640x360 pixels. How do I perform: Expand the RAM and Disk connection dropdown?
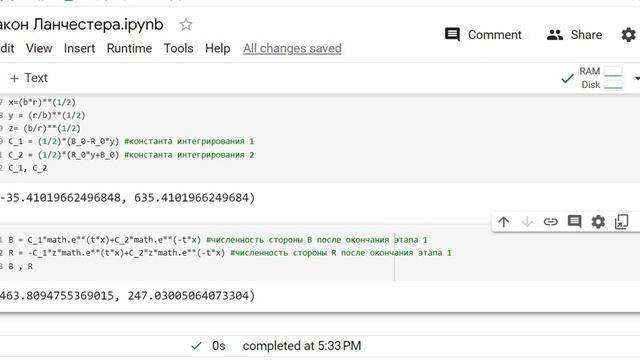point(636,78)
